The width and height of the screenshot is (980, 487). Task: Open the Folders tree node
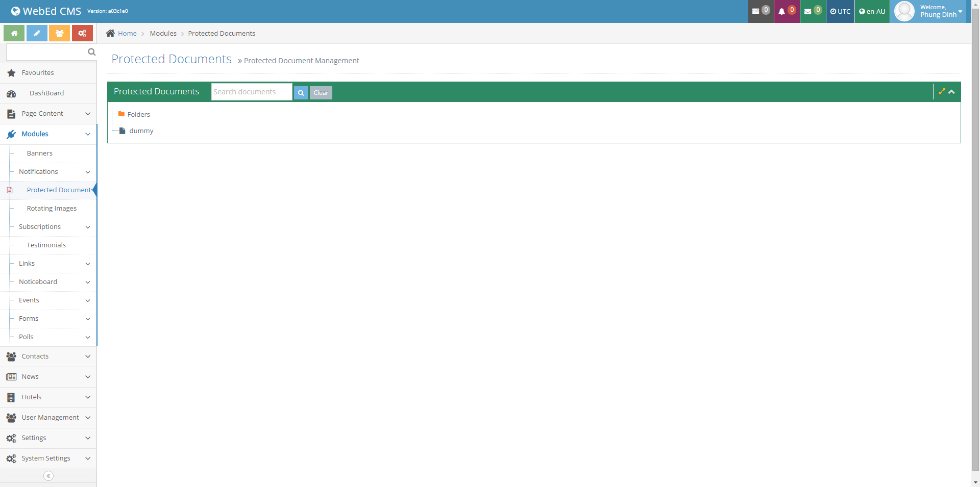[x=138, y=115]
